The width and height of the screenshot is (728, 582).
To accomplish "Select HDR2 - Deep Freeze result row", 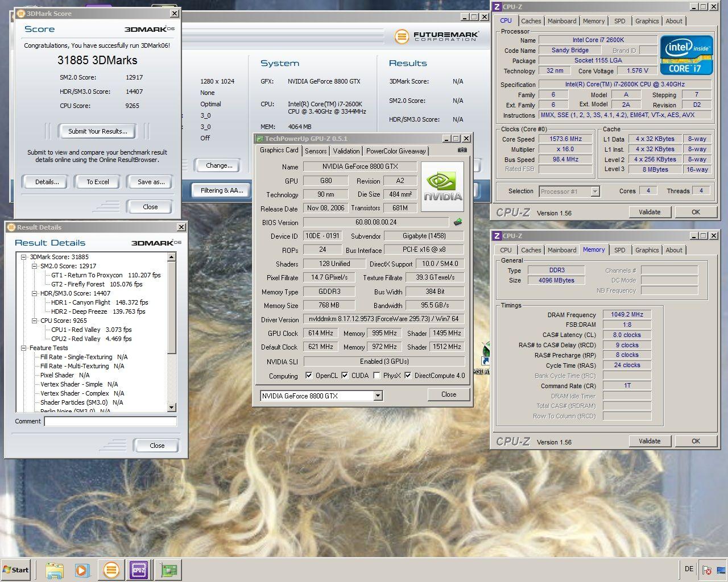I will [98, 311].
